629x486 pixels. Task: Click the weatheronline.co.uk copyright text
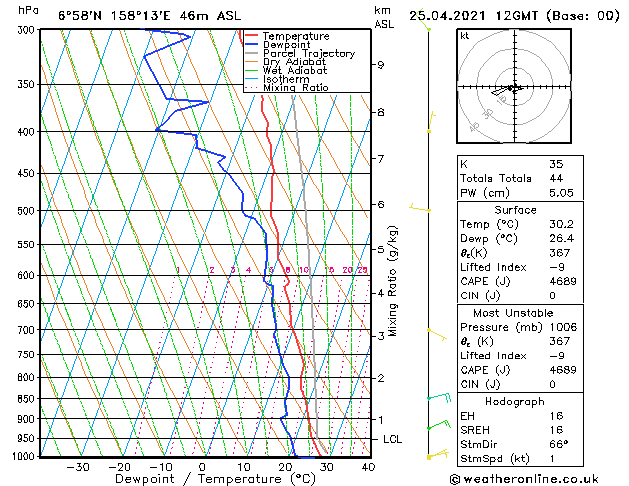(x=524, y=479)
